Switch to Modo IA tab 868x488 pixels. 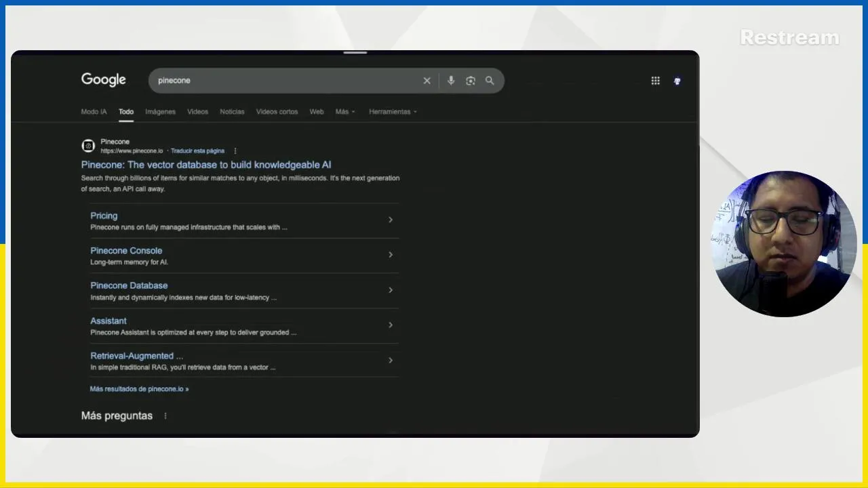94,112
